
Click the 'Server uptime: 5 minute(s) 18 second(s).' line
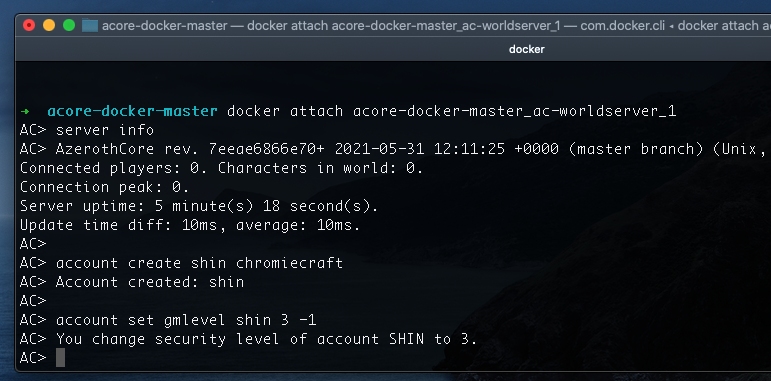point(199,206)
